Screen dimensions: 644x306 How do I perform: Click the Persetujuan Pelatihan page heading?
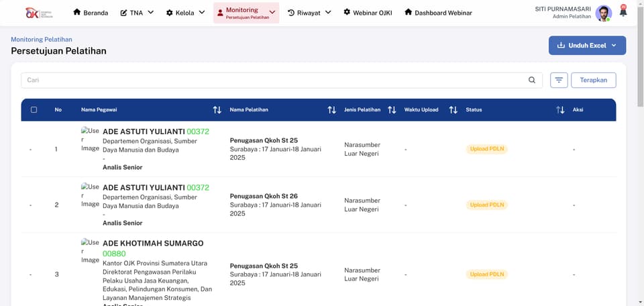tap(59, 51)
